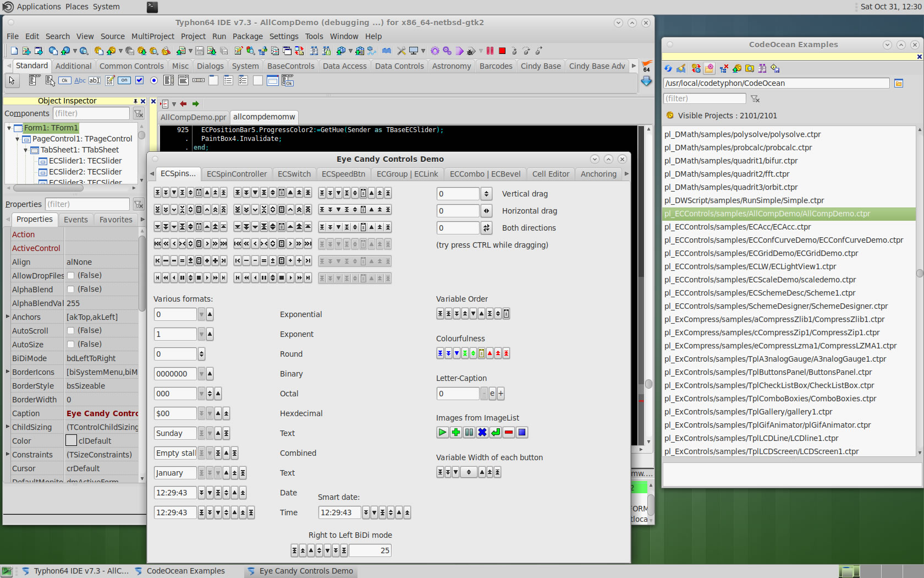Click the green return arrow icon under Images from ImageList

[x=496, y=432]
